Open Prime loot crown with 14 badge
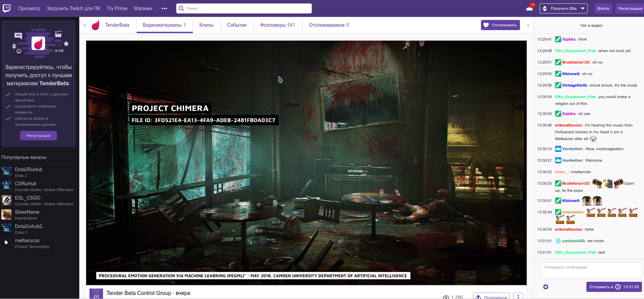 pyautogui.click(x=530, y=8)
